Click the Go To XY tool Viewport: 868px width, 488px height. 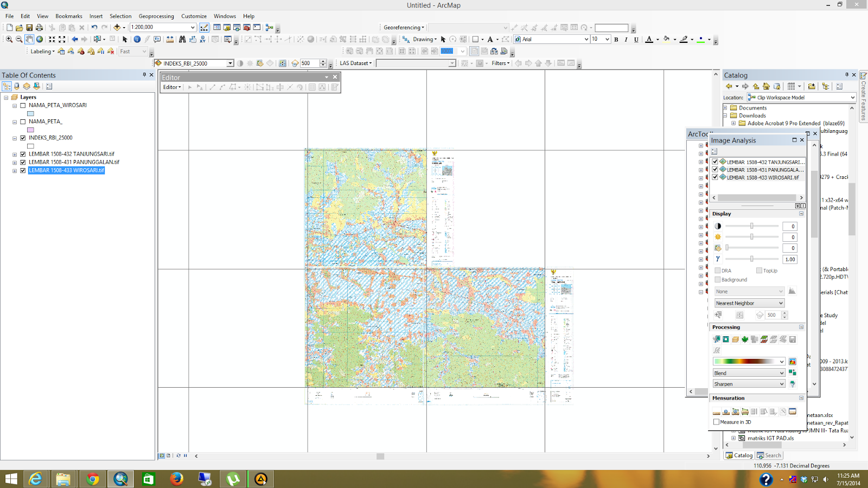[202, 39]
